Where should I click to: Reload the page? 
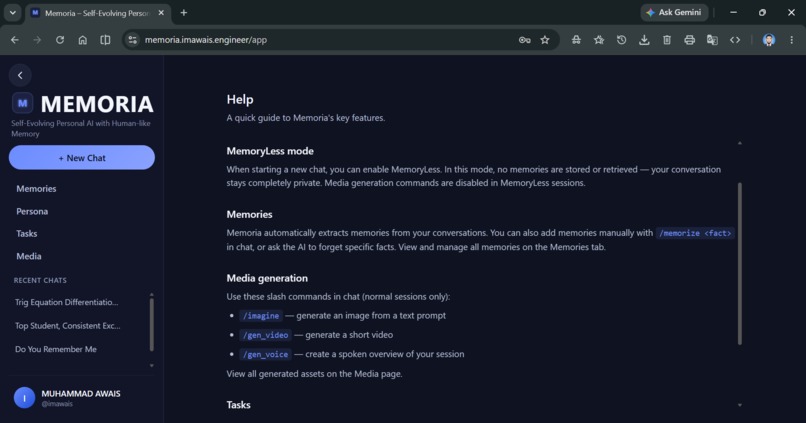60,40
